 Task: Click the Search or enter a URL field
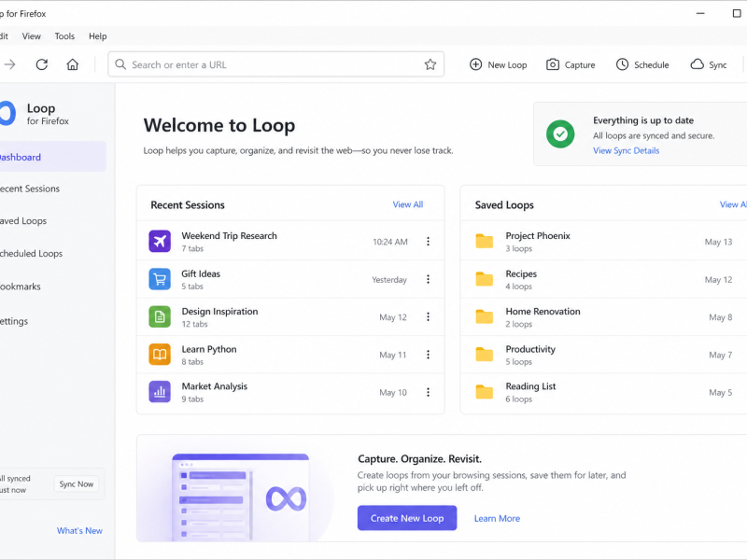(x=275, y=64)
